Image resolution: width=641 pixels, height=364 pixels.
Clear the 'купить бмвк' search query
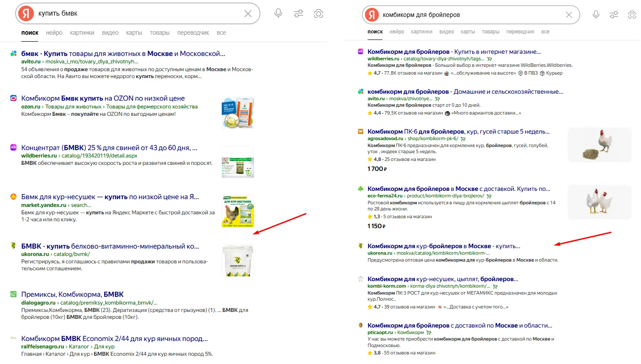tap(248, 14)
